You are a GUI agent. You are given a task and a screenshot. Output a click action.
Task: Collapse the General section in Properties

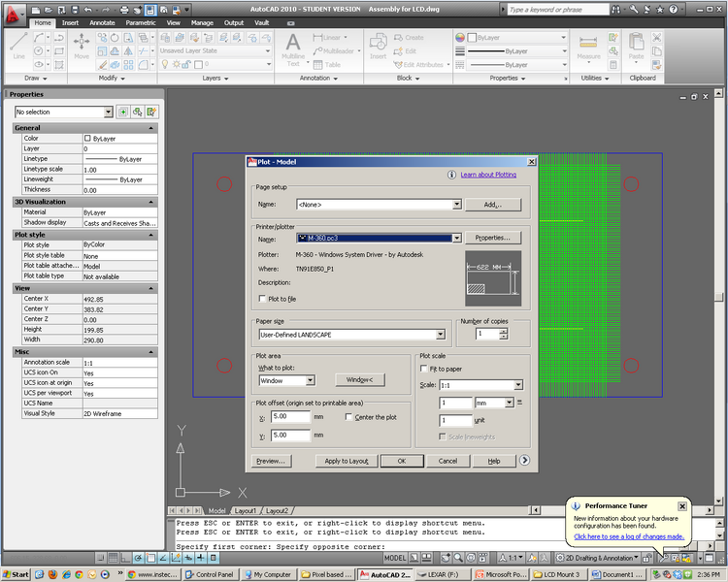tap(150, 128)
